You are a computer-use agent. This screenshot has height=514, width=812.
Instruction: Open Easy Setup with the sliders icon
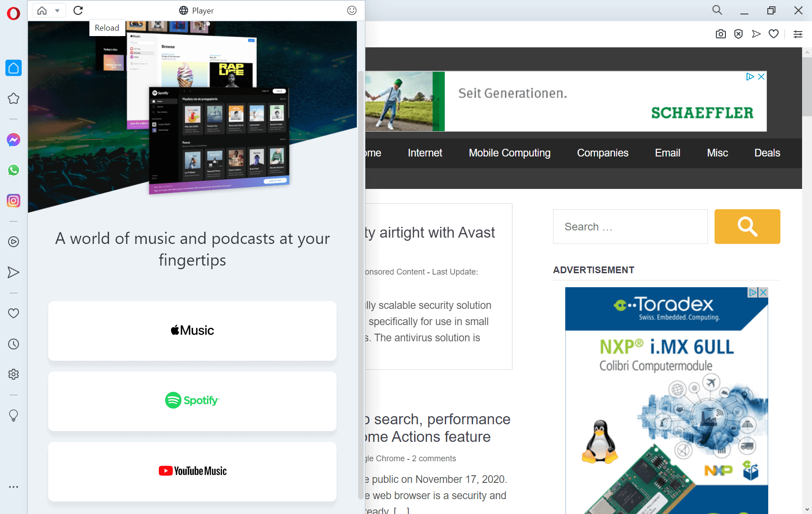pos(798,34)
